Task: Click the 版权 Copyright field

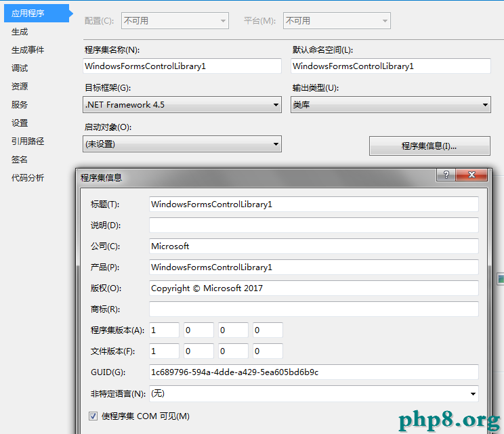Action: (314, 288)
